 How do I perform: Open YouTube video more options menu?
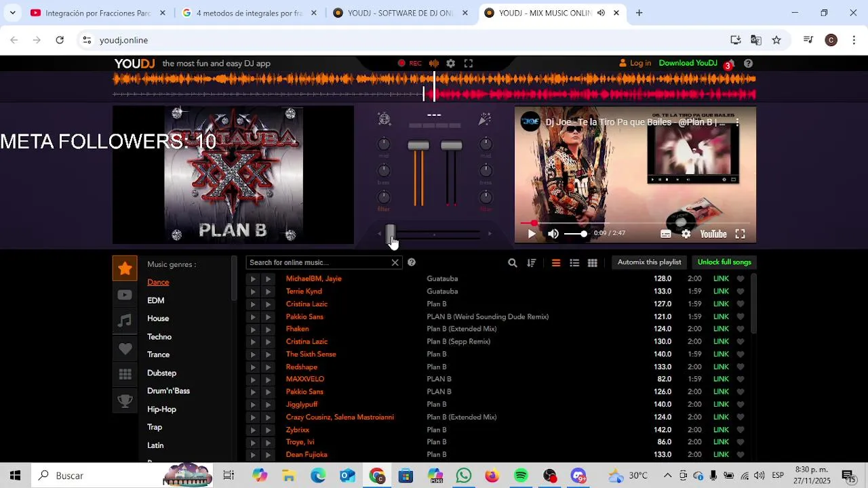click(737, 122)
